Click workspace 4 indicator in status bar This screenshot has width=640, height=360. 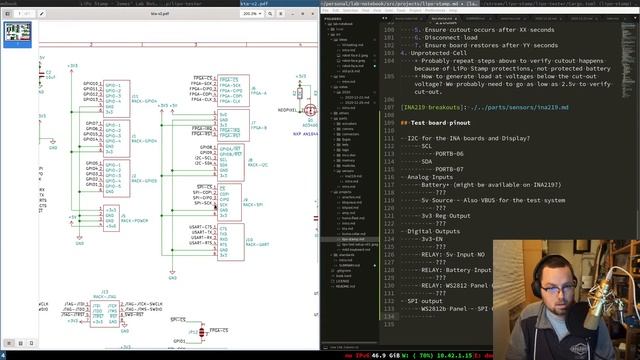pos(3,356)
